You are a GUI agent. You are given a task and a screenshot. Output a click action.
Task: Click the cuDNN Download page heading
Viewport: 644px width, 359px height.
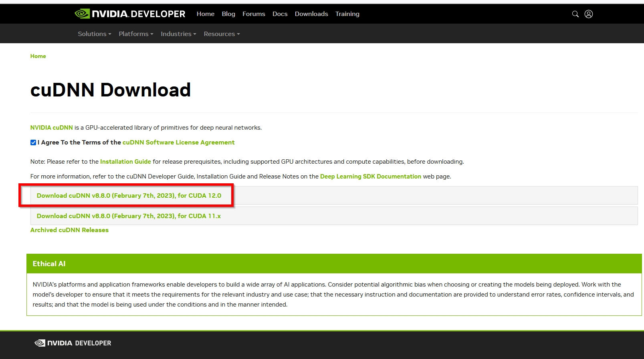click(x=111, y=90)
